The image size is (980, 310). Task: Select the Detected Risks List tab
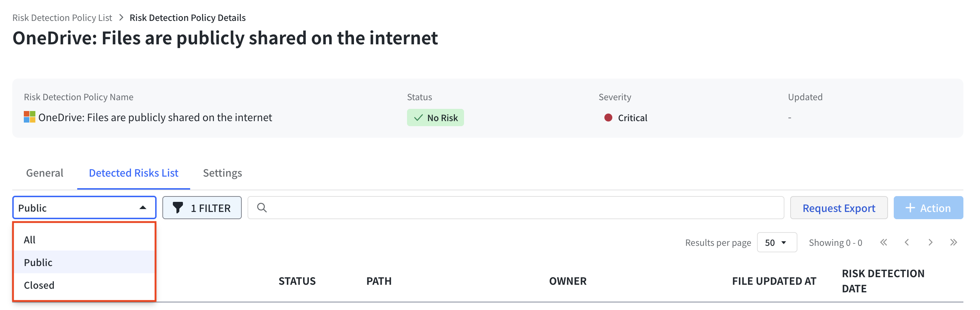coord(134,173)
